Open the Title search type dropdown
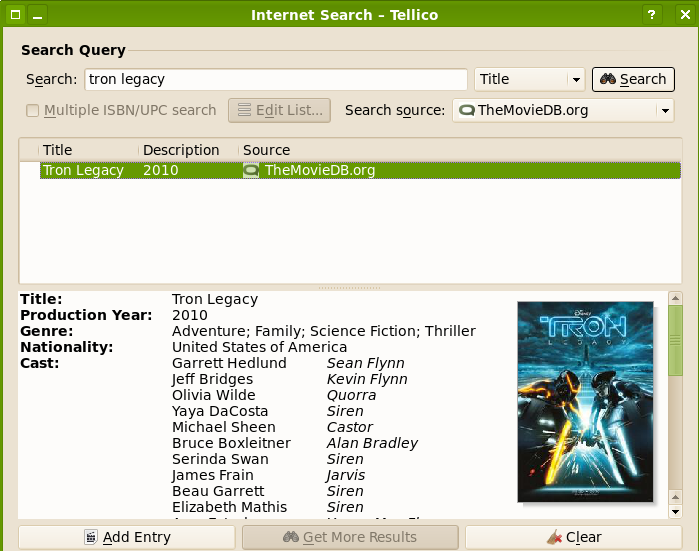The width and height of the screenshot is (699, 551). point(530,79)
